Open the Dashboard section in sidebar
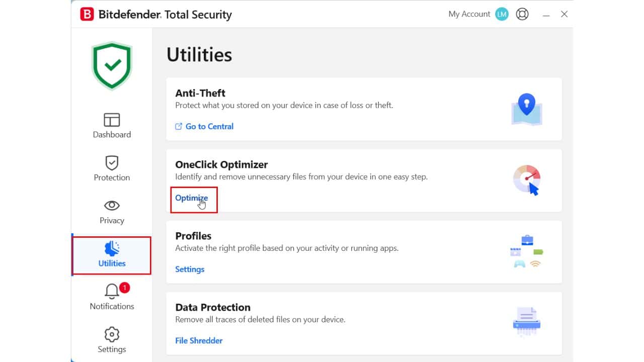 click(x=112, y=126)
